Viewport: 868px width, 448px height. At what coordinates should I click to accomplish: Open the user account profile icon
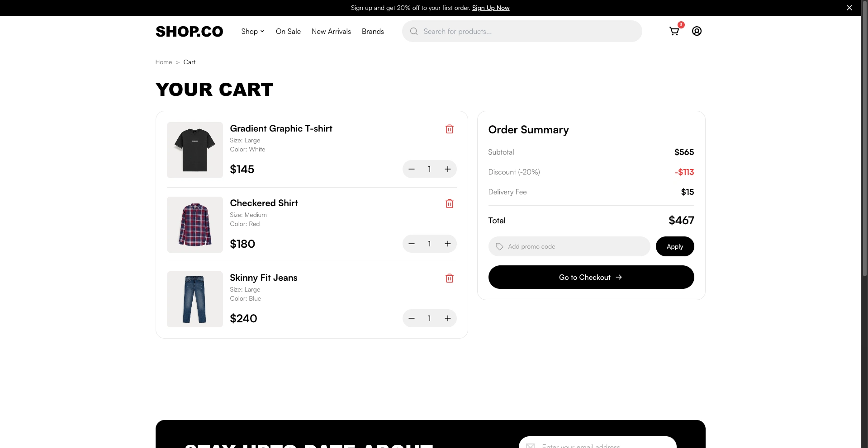(x=697, y=31)
